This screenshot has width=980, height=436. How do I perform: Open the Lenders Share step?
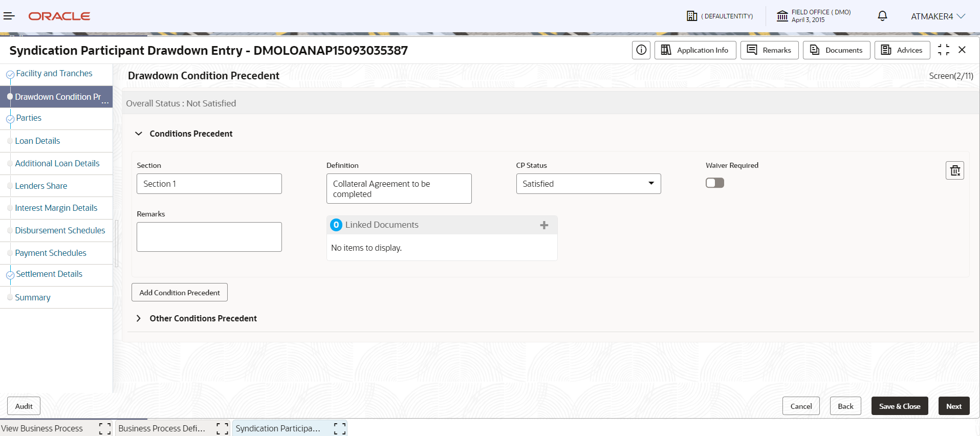point(41,186)
